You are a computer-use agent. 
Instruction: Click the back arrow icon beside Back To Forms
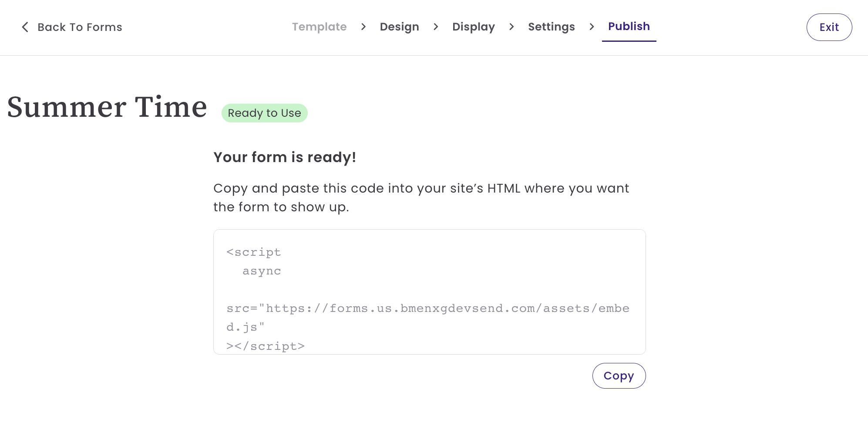[x=25, y=27]
